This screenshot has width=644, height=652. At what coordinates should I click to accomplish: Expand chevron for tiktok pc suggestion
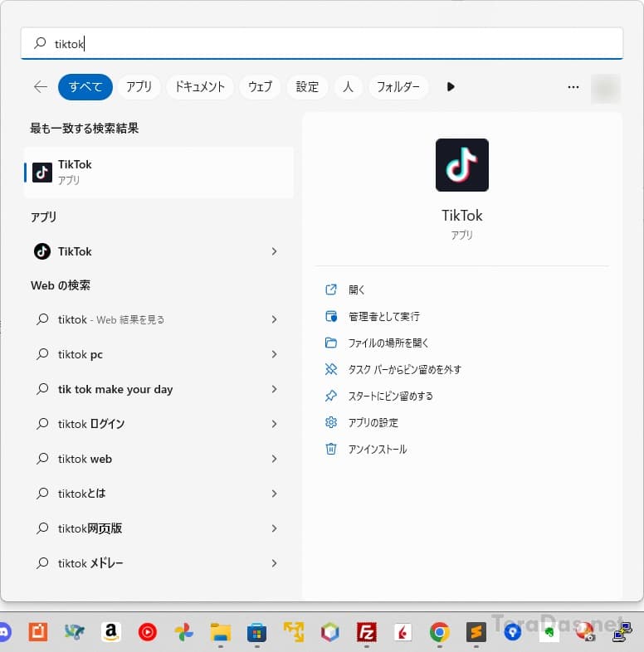274,354
